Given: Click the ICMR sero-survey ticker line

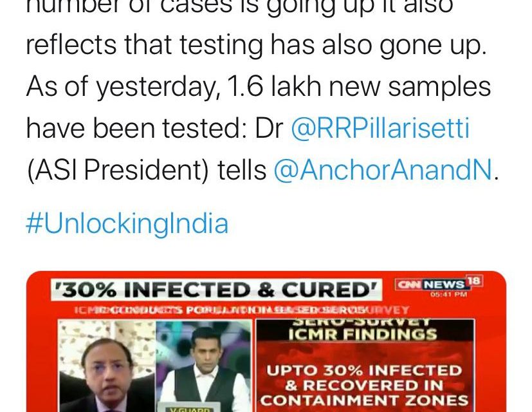Looking at the screenshot, I should (242, 310).
